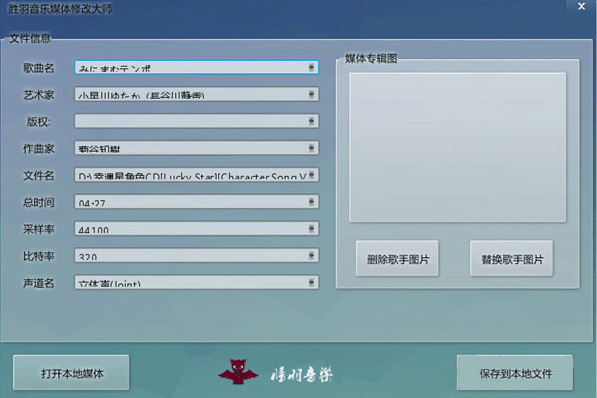Click the 比特率 bitrate field
This screenshot has width=597, height=398.
tap(196, 256)
